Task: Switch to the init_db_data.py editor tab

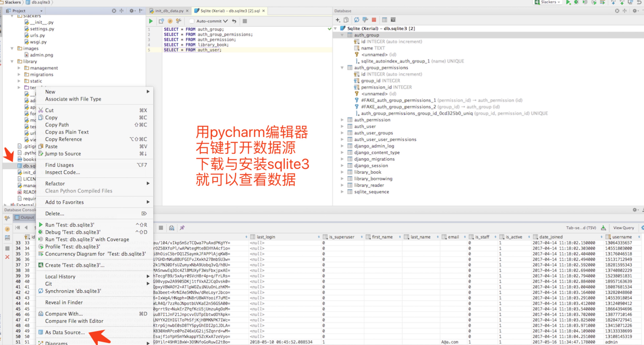Action: [x=169, y=11]
